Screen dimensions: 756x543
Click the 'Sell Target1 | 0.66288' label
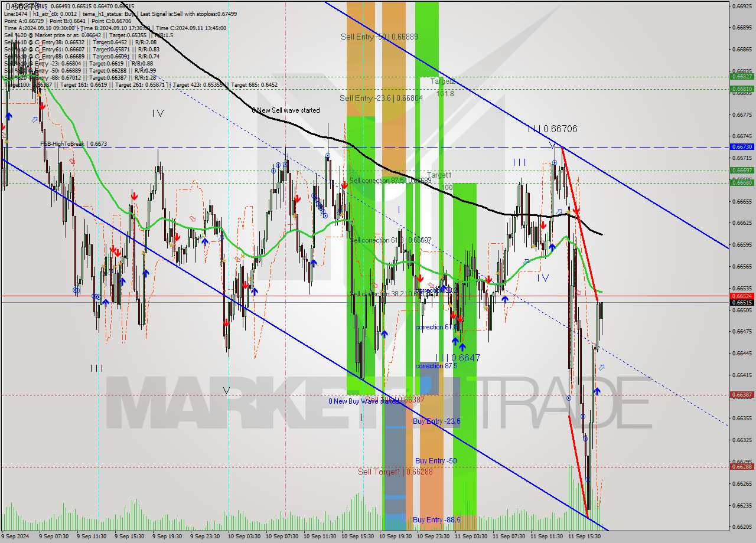click(x=395, y=472)
